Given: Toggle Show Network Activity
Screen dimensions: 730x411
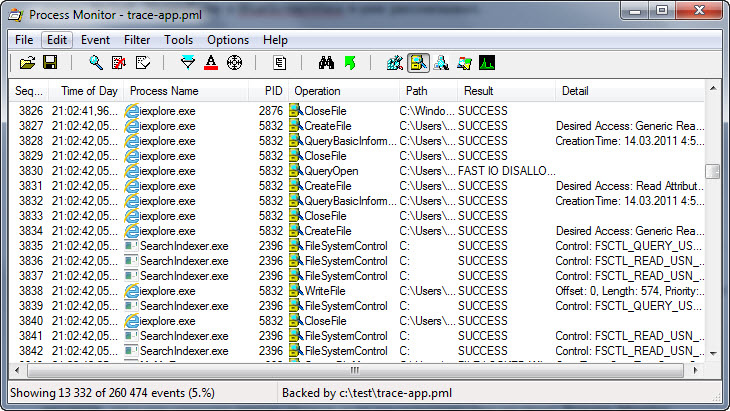Looking at the screenshot, I should tap(441, 62).
